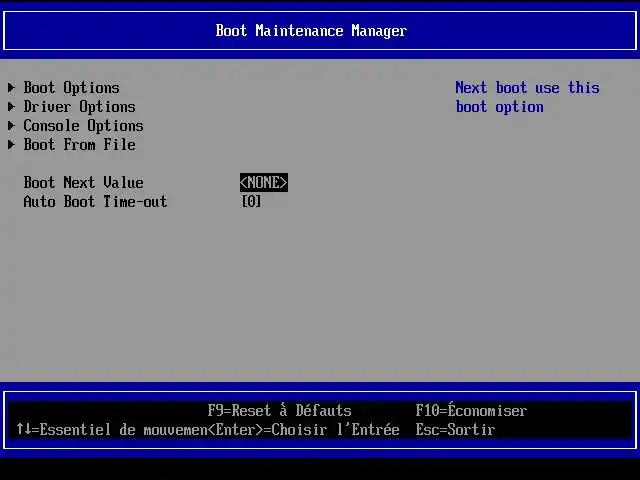This screenshot has height=480, width=640.
Task: Click the Boot Maintenance Manager title
Action: [311, 31]
